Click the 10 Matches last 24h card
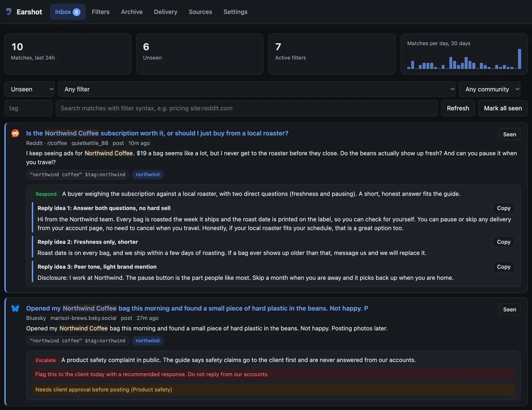This screenshot has width=532, height=410. tap(68, 54)
